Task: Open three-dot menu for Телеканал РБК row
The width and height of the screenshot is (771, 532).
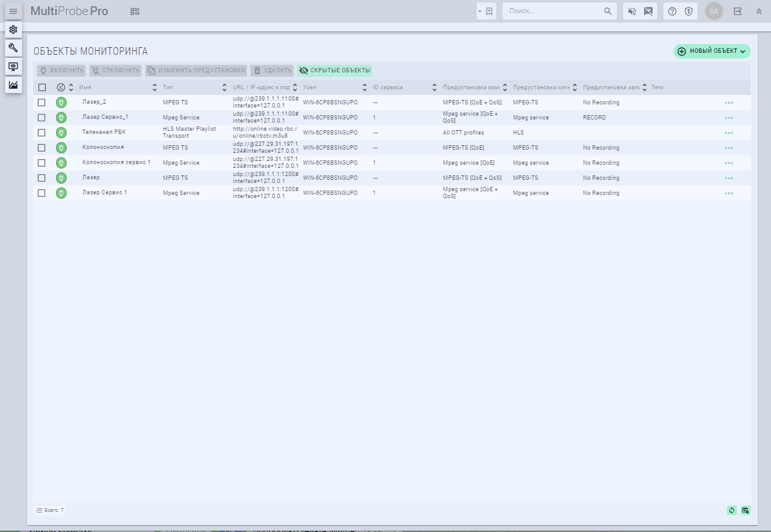Action: coord(729,133)
